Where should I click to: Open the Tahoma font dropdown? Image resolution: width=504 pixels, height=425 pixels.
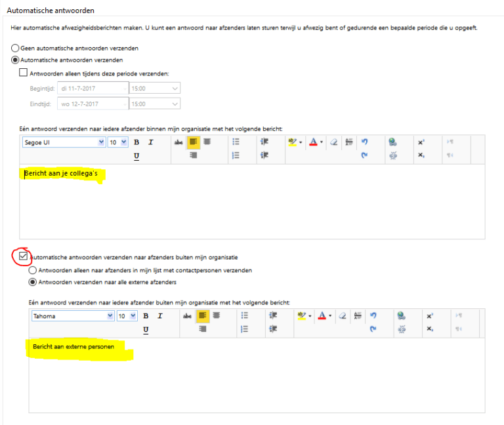click(73, 316)
